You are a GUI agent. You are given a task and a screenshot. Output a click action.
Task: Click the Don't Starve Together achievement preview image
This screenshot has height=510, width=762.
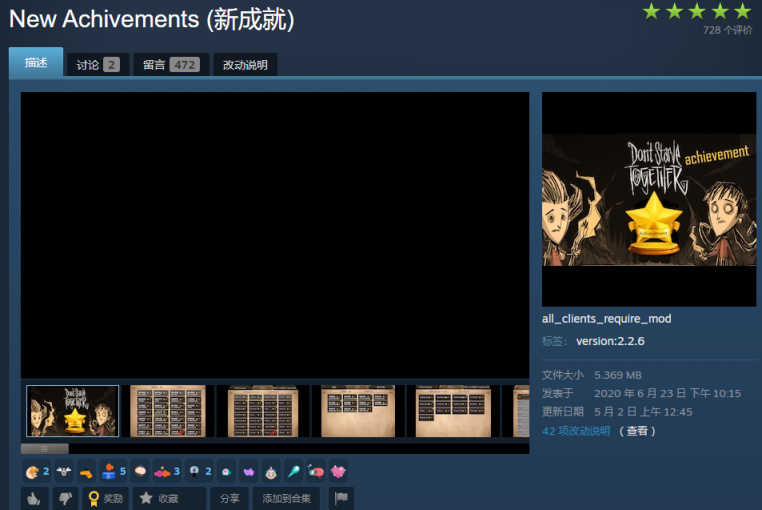tap(649, 199)
